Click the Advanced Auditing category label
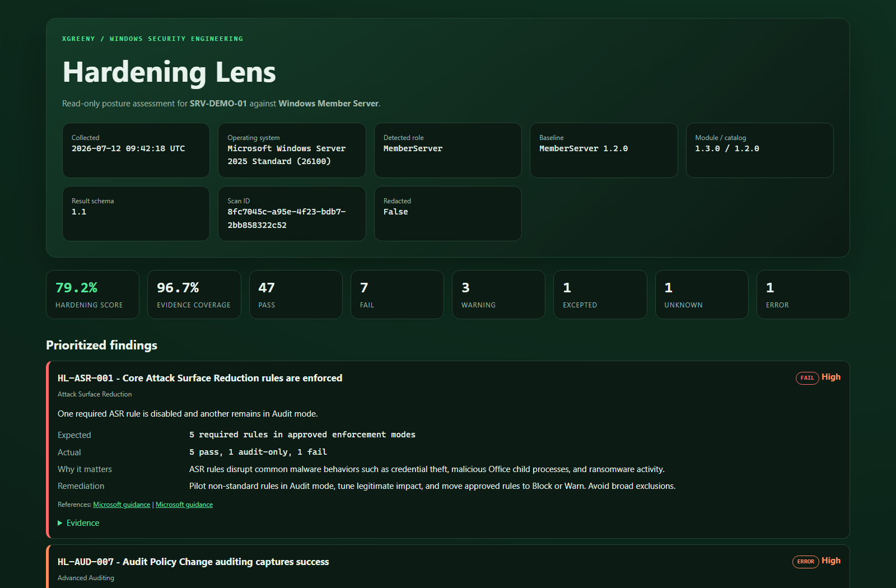 86,578
